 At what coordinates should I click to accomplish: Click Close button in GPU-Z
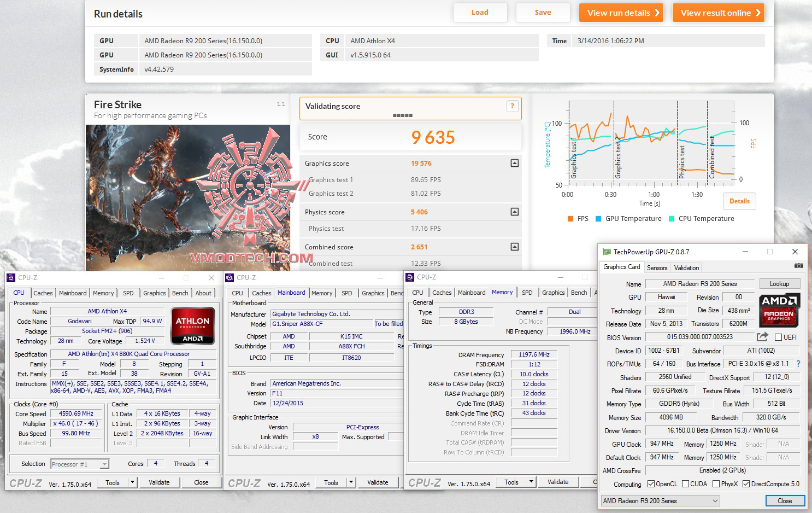click(x=785, y=501)
